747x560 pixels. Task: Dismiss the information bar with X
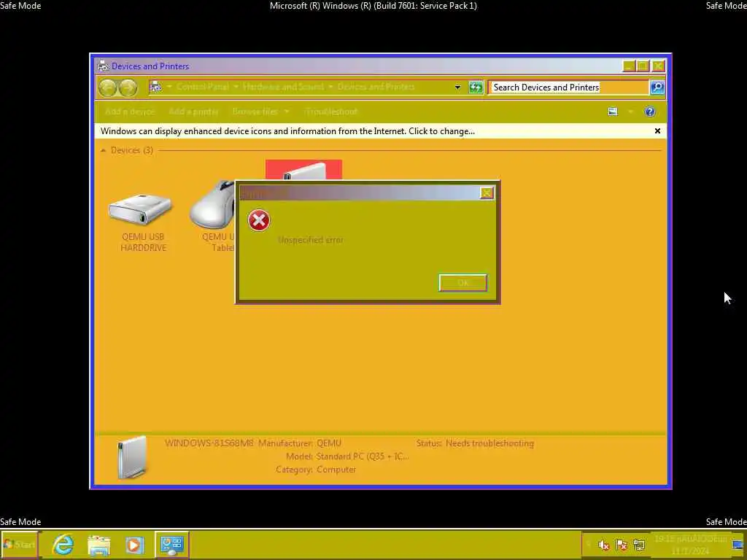(x=657, y=131)
